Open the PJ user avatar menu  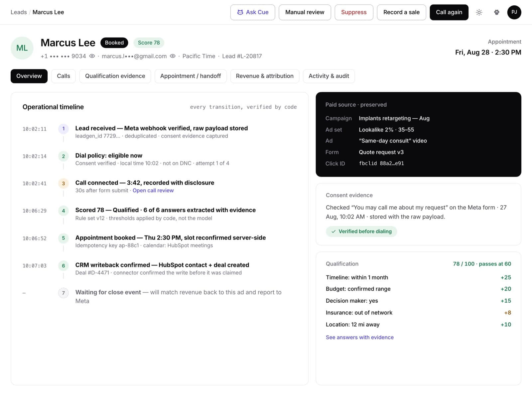click(514, 12)
